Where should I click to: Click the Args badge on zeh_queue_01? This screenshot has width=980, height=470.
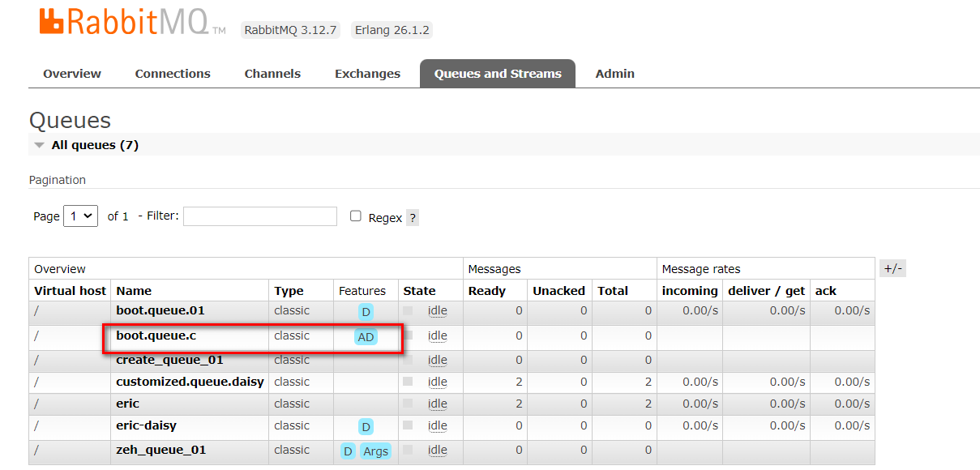pyautogui.click(x=375, y=451)
